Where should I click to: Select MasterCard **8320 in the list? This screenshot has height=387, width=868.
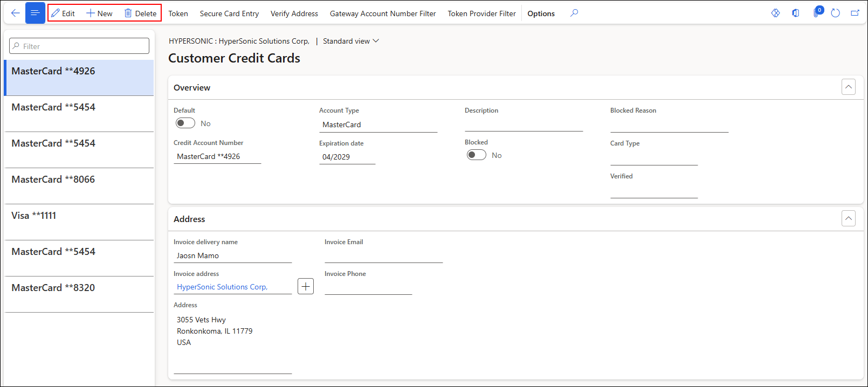coord(79,294)
